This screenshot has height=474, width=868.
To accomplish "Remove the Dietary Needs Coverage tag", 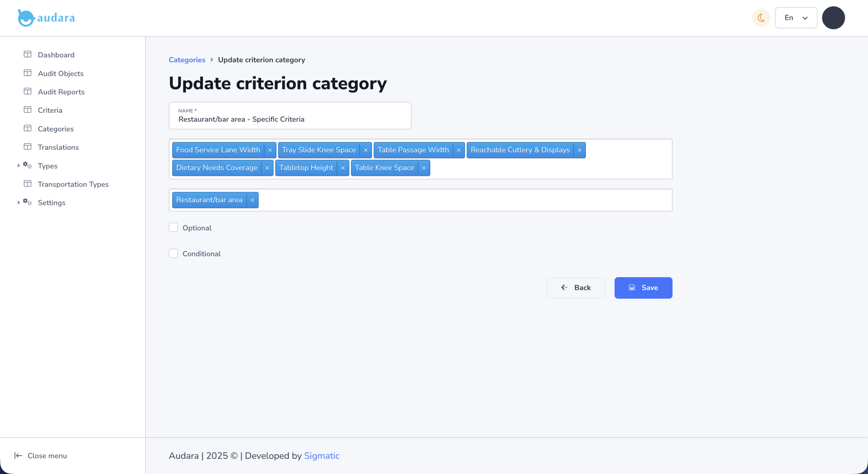I will click(267, 168).
